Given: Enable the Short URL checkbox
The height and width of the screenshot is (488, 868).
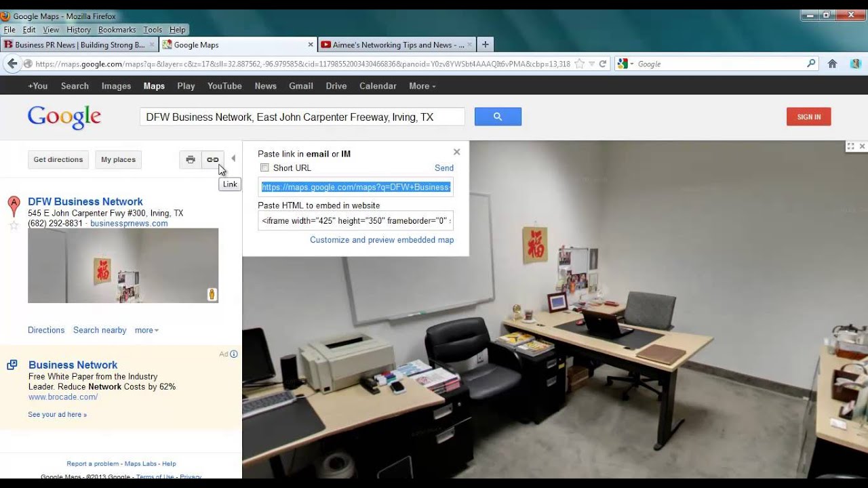Looking at the screenshot, I should click(265, 167).
